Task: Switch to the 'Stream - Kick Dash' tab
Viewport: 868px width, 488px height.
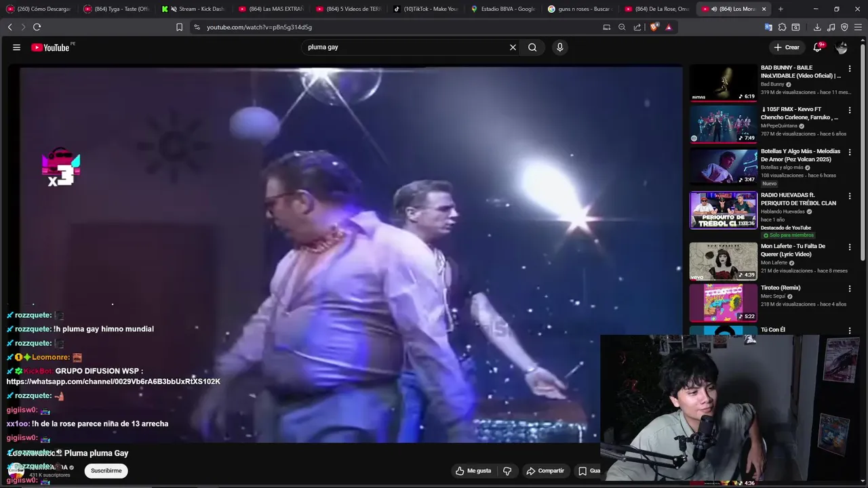Action: (x=193, y=9)
